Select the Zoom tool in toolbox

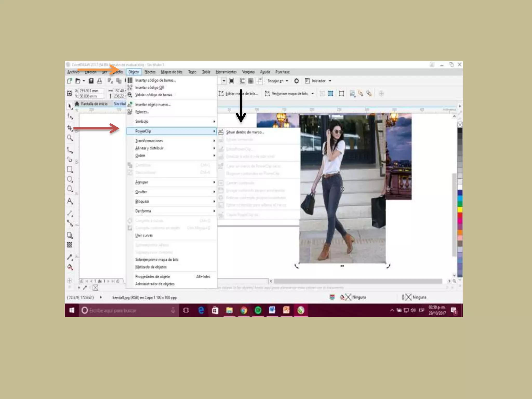coord(70,138)
